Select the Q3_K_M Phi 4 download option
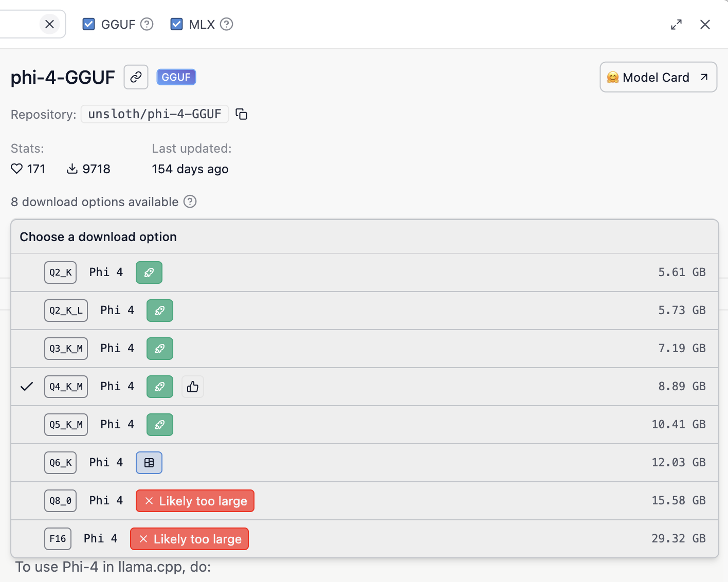 365,349
